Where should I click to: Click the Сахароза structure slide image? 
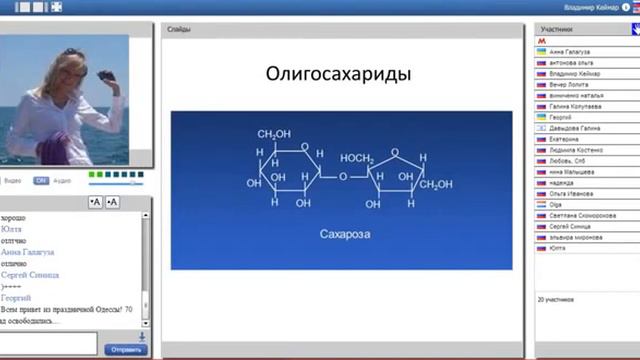(342, 190)
